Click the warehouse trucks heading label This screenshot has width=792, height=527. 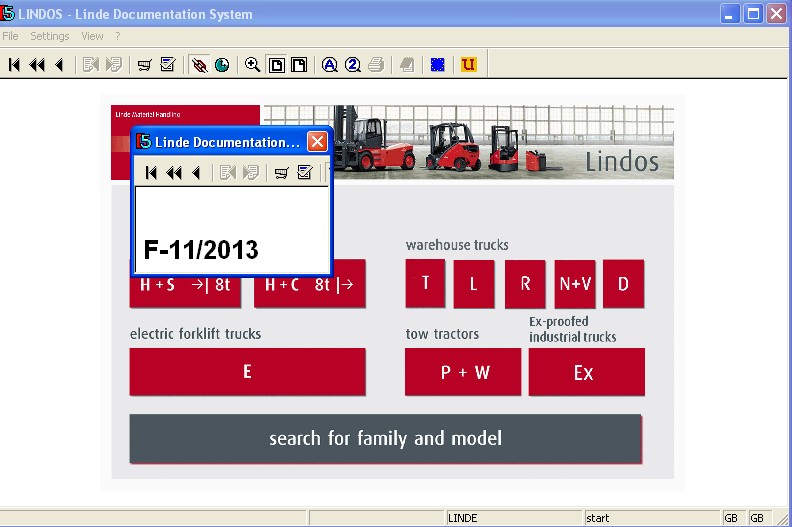(x=457, y=245)
